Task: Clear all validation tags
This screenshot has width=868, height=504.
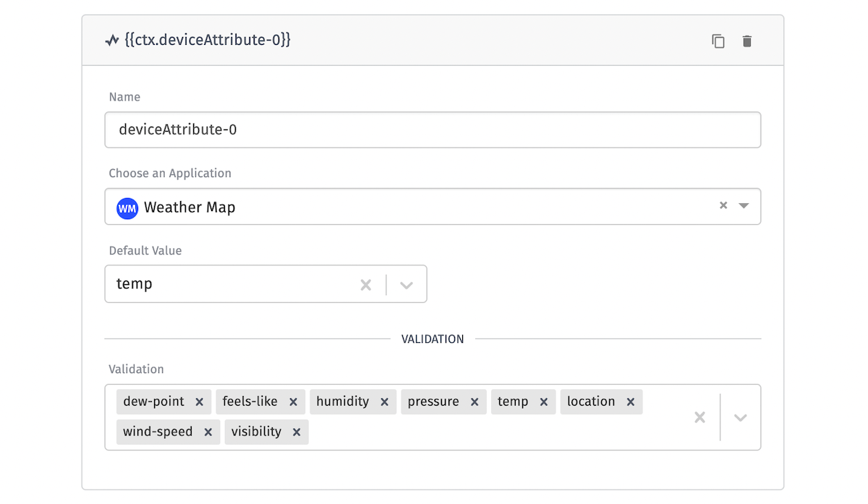Action: pyautogui.click(x=699, y=417)
